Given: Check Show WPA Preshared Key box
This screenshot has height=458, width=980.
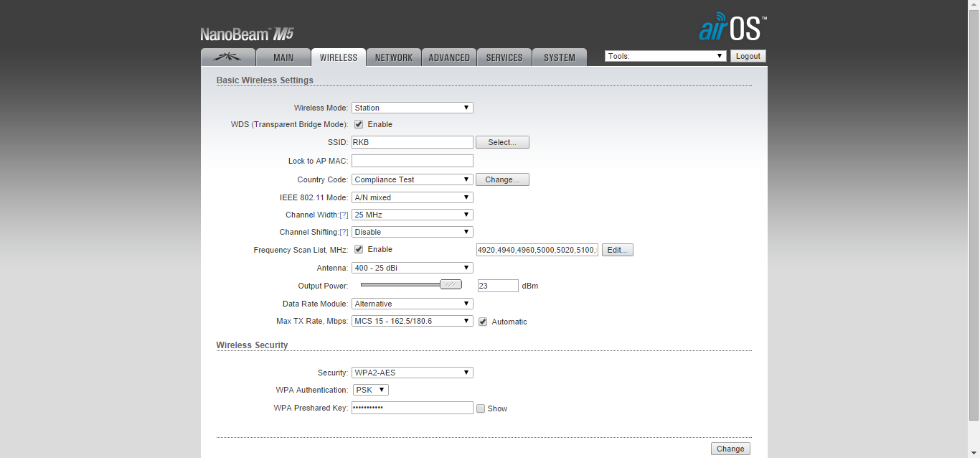Looking at the screenshot, I should pyautogui.click(x=481, y=408).
